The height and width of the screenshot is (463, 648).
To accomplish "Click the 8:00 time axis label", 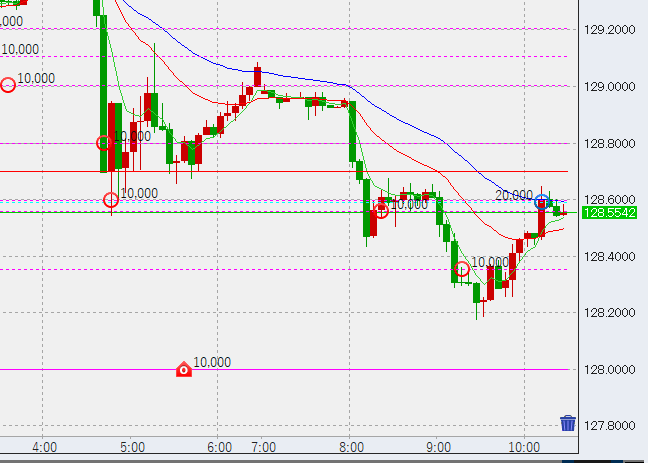I will [351, 447].
